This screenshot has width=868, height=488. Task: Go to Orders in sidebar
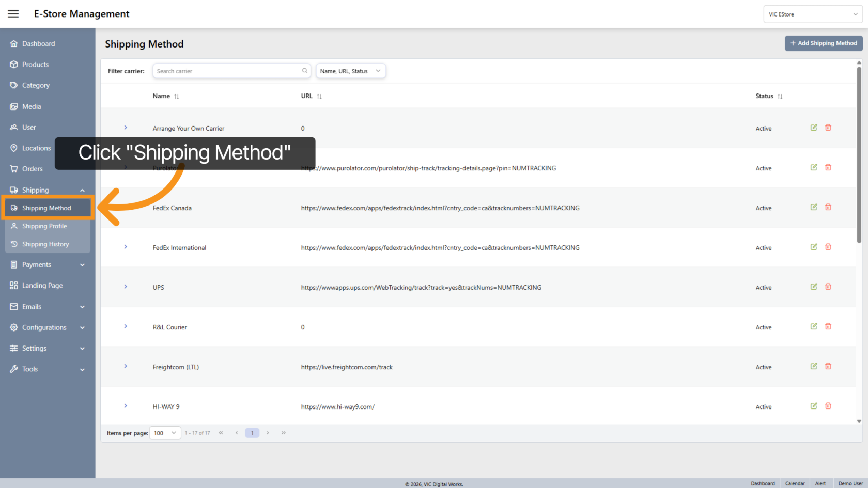[32, 169]
